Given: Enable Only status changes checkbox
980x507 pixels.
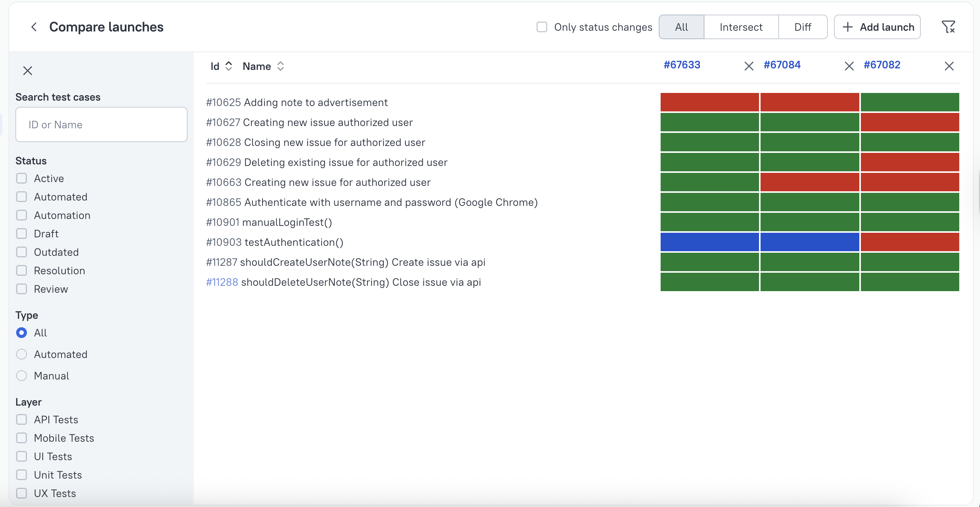Looking at the screenshot, I should tap(542, 27).
